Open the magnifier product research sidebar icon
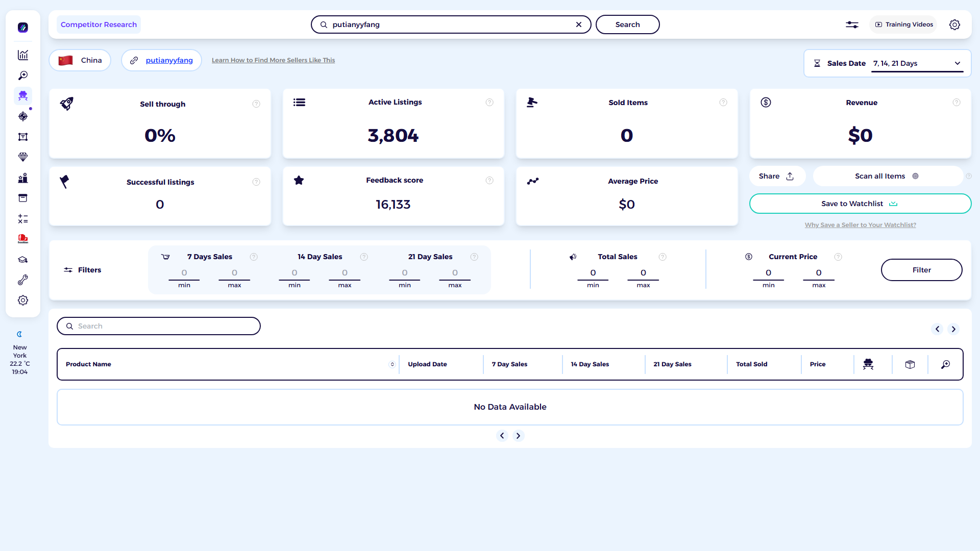Image resolution: width=980 pixels, height=551 pixels. pos(23,76)
